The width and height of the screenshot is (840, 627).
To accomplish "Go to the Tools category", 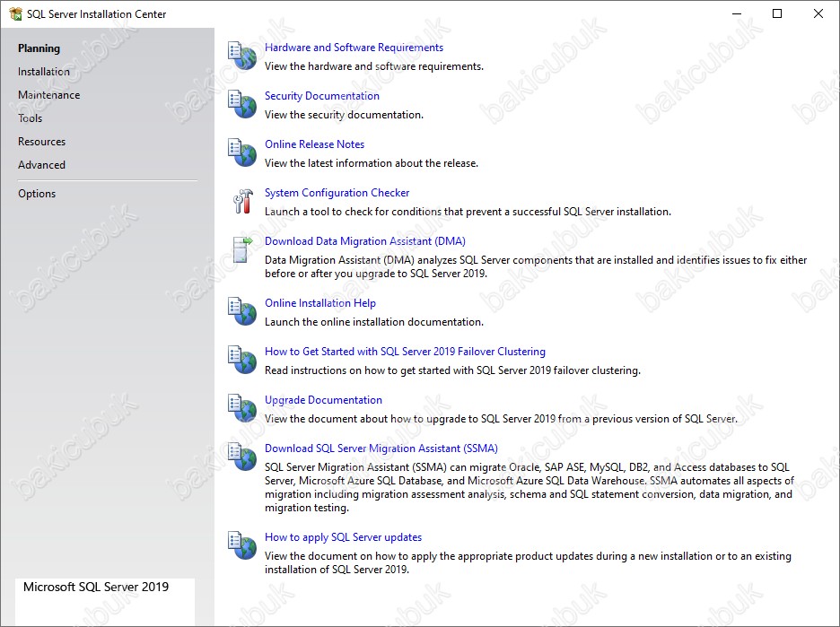I will point(30,118).
